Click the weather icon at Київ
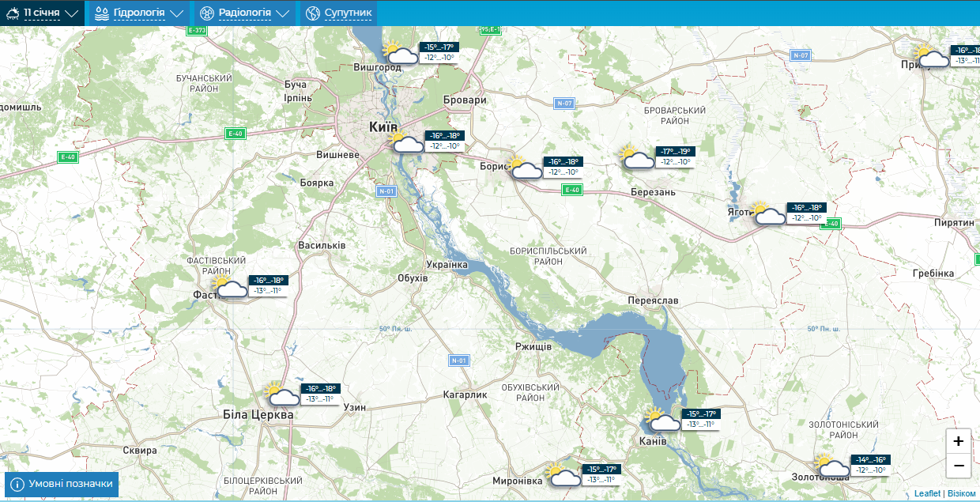 [x=405, y=142]
